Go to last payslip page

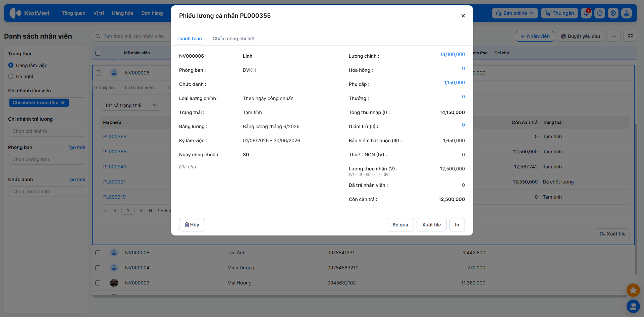coord(150,211)
